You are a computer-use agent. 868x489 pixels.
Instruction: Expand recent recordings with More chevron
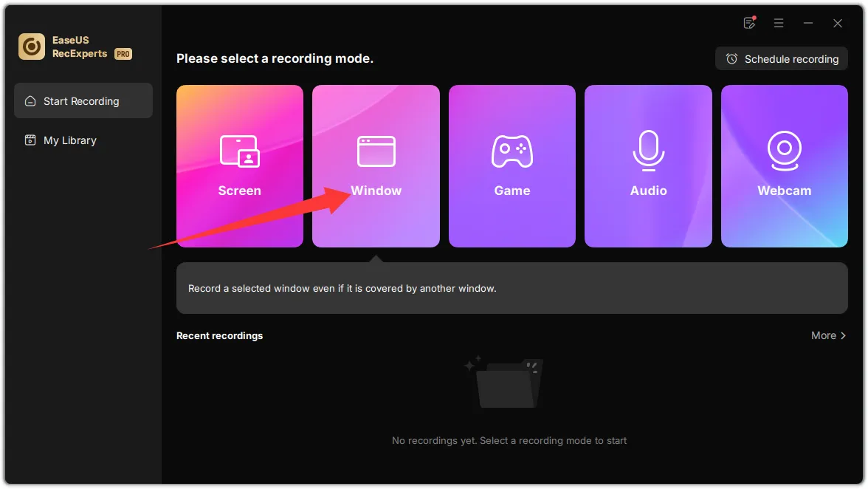point(828,335)
